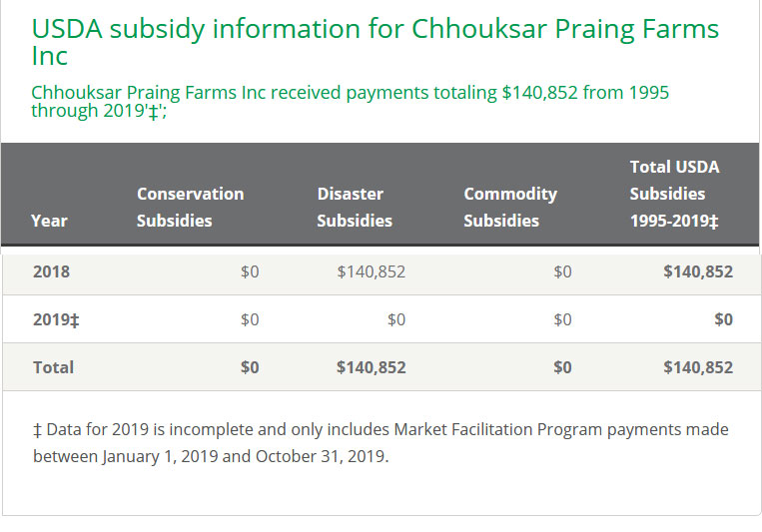Select the 2018 year row label
This screenshot has height=532, width=762.
[52, 271]
